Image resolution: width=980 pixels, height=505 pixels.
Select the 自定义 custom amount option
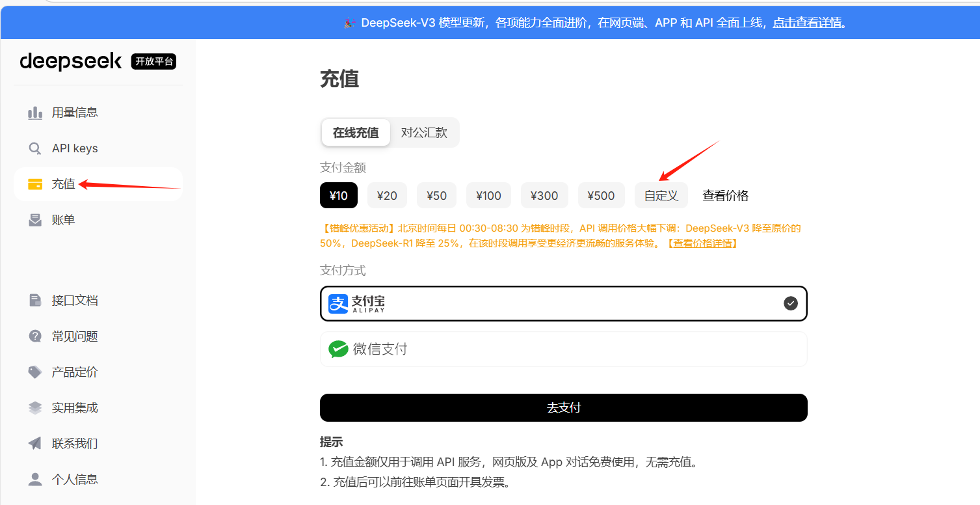click(x=661, y=196)
